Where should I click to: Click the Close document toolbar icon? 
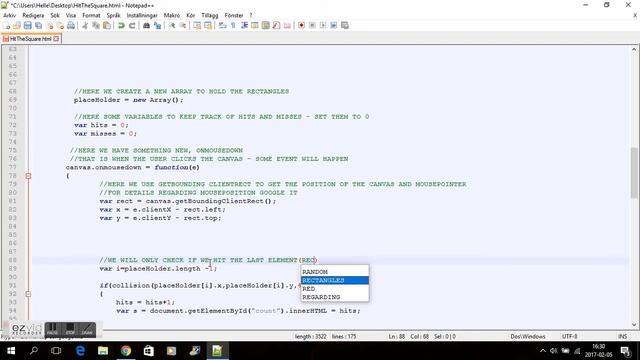point(49,25)
